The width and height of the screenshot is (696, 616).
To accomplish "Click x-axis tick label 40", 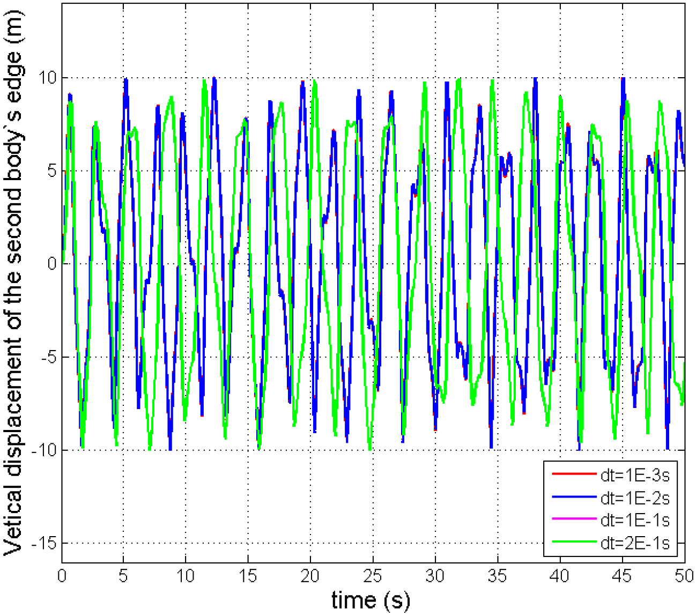I will coord(559,576).
